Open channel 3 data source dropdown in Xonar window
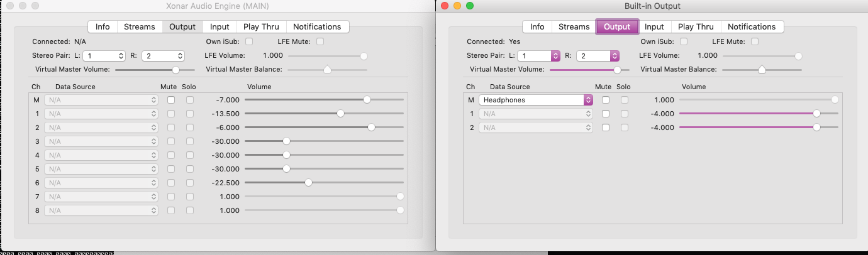Screen dimensions: 868x255 point(101,141)
